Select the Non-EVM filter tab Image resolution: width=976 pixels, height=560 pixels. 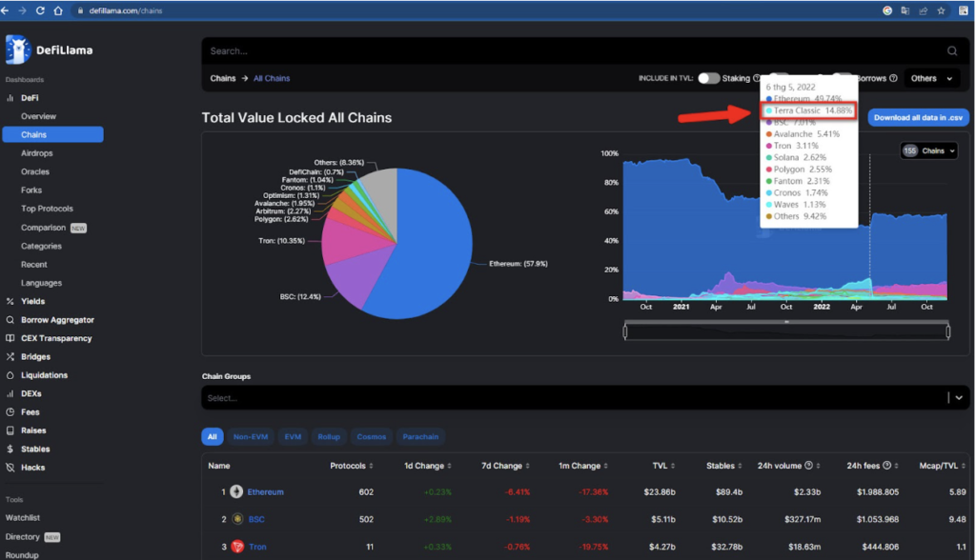coord(251,437)
